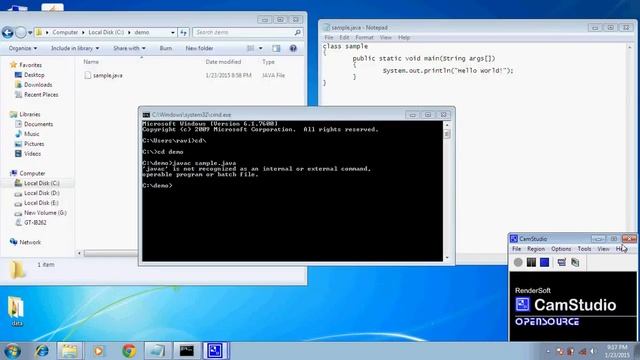Open Downloads in Favorites
Screen dimensions: 640x360
click(x=38, y=84)
